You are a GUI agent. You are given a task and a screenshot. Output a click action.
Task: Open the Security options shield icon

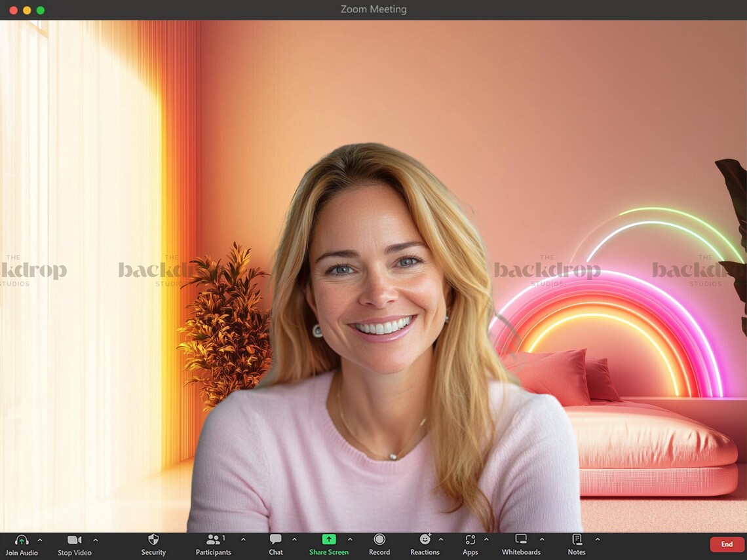tap(153, 540)
